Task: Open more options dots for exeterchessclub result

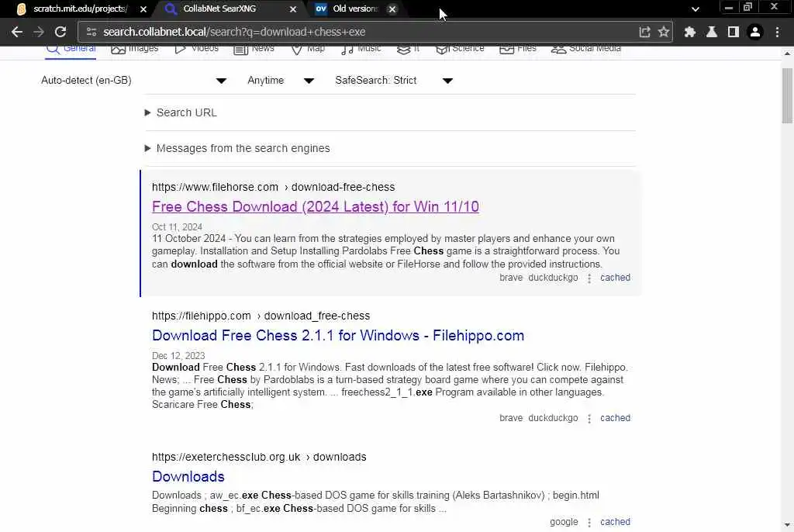Action: click(589, 523)
